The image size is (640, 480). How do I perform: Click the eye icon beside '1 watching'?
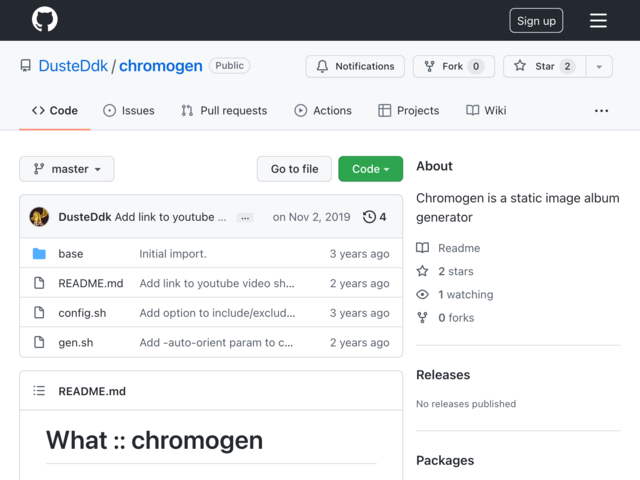[422, 294]
